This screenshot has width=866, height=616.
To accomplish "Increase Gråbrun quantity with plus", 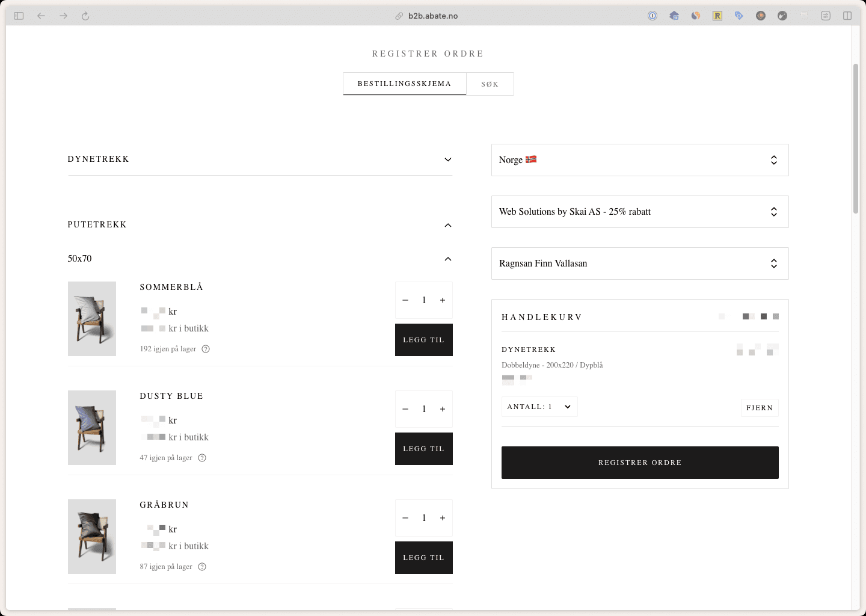I will point(443,518).
